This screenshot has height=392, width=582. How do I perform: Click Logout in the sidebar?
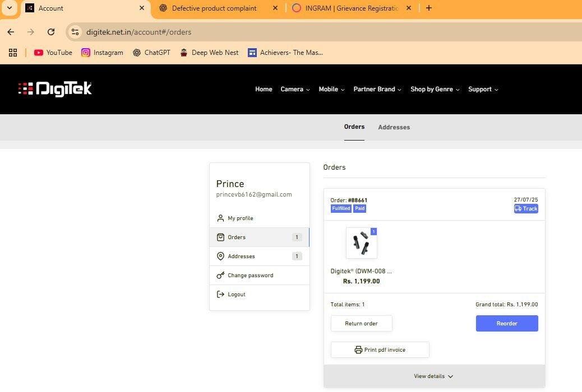pos(260,294)
